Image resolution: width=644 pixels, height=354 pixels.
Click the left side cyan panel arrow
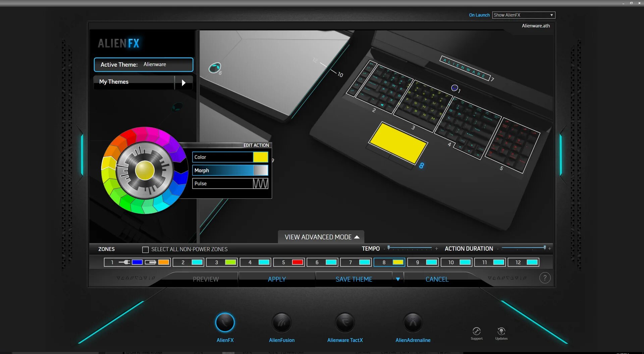click(x=82, y=155)
